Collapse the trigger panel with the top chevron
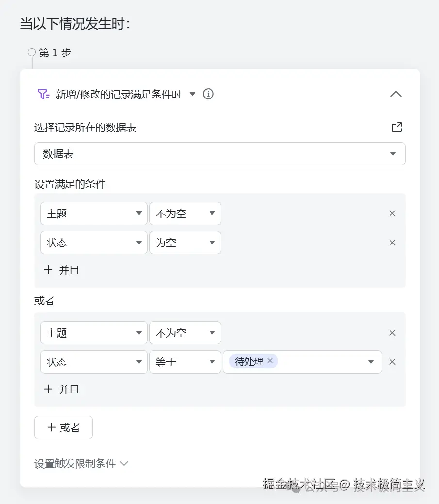 coord(396,94)
